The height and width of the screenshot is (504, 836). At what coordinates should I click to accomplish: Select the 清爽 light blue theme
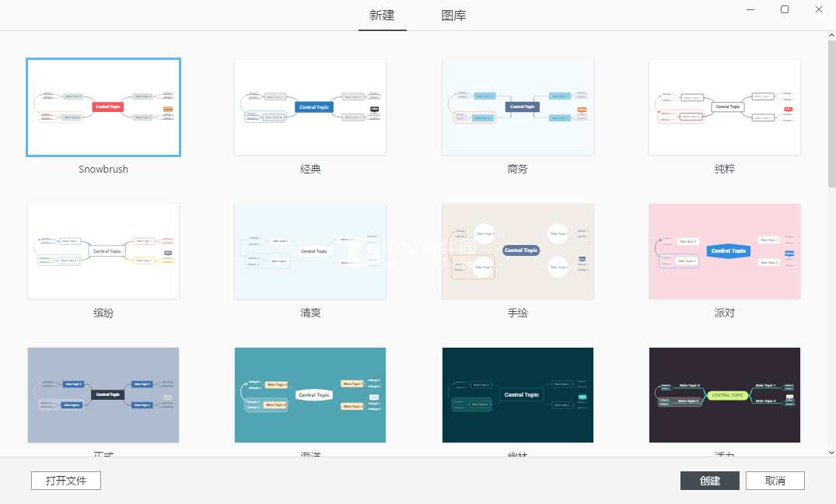pyautogui.click(x=310, y=251)
